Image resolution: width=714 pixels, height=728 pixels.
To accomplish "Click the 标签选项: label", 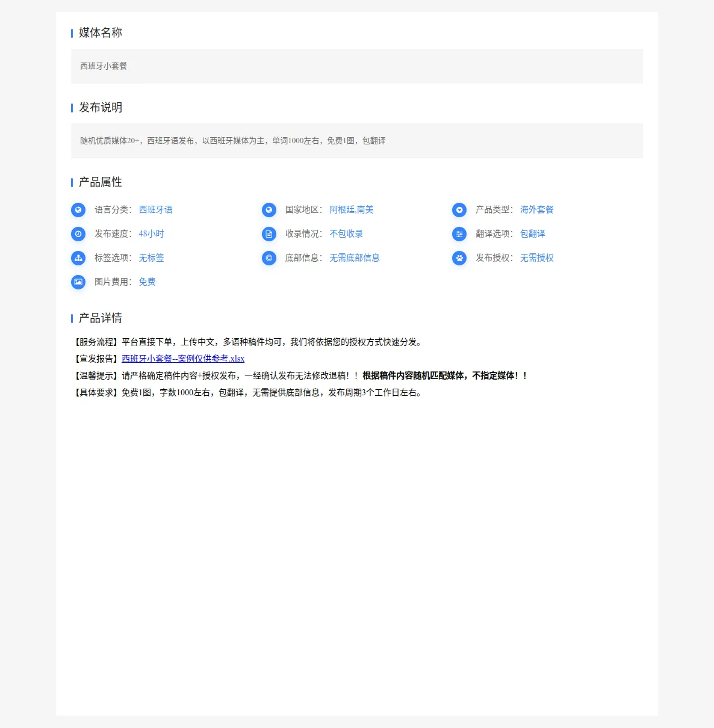I will pos(114,258).
